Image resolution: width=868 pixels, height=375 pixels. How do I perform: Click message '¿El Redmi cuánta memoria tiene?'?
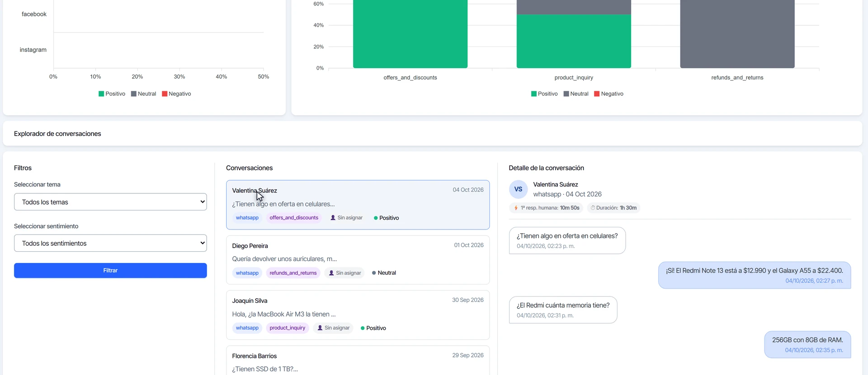click(x=563, y=310)
